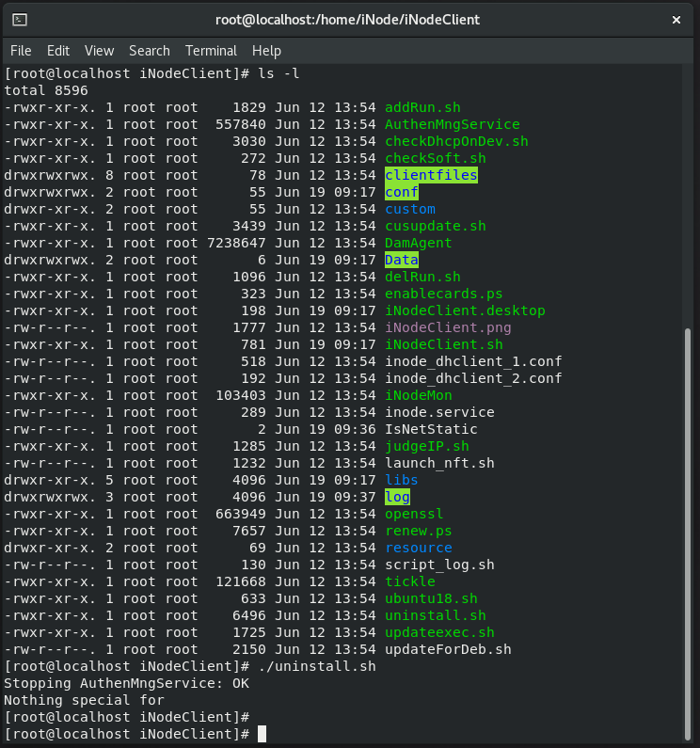This screenshot has width=700, height=748.
Task: Click the highlighted Data directory entry
Action: pyautogui.click(x=402, y=260)
